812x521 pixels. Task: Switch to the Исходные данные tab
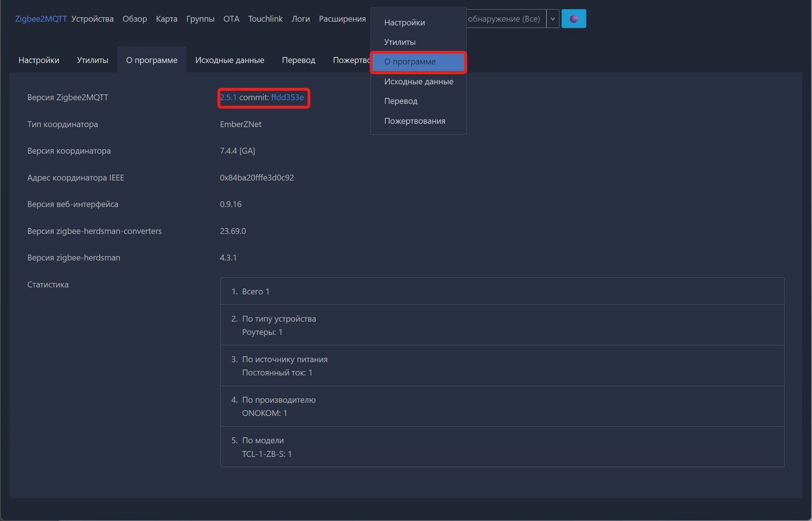[230, 60]
